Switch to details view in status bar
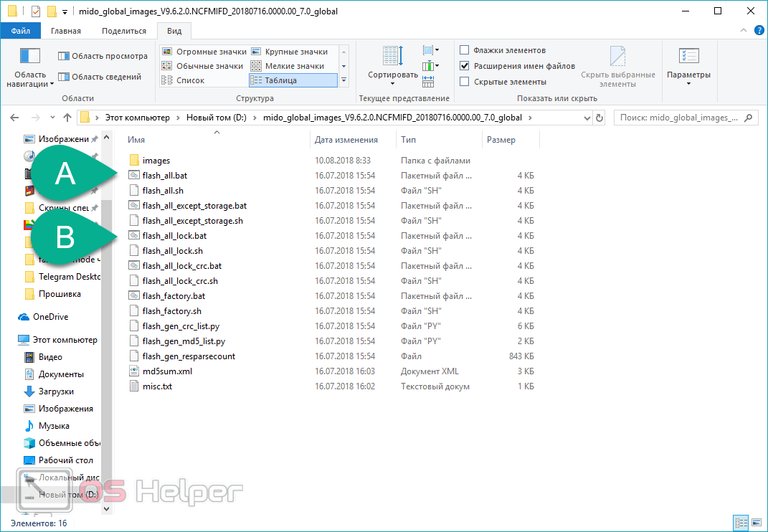 [741, 522]
